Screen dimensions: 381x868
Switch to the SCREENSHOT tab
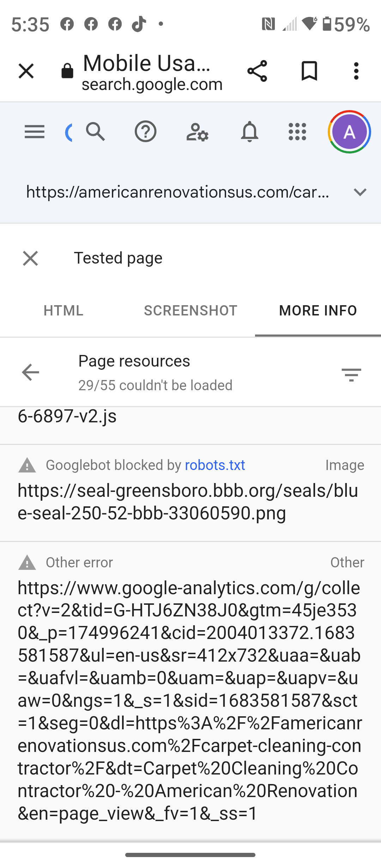pos(190,311)
